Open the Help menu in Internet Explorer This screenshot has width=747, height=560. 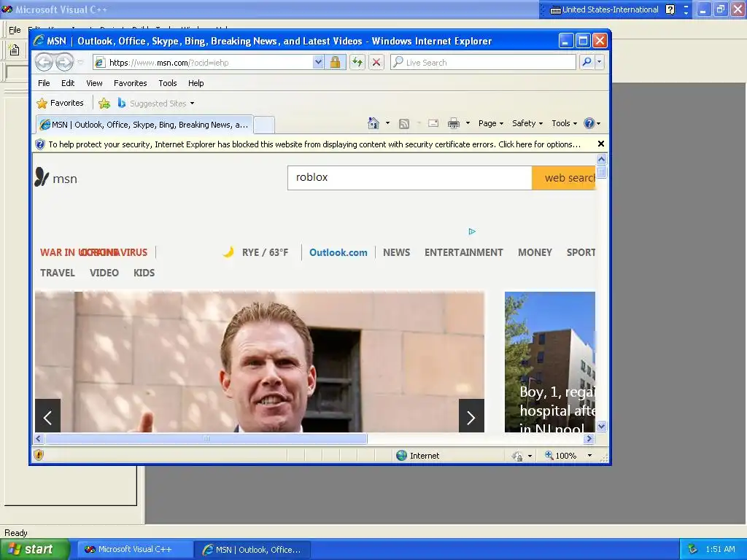[x=196, y=83]
